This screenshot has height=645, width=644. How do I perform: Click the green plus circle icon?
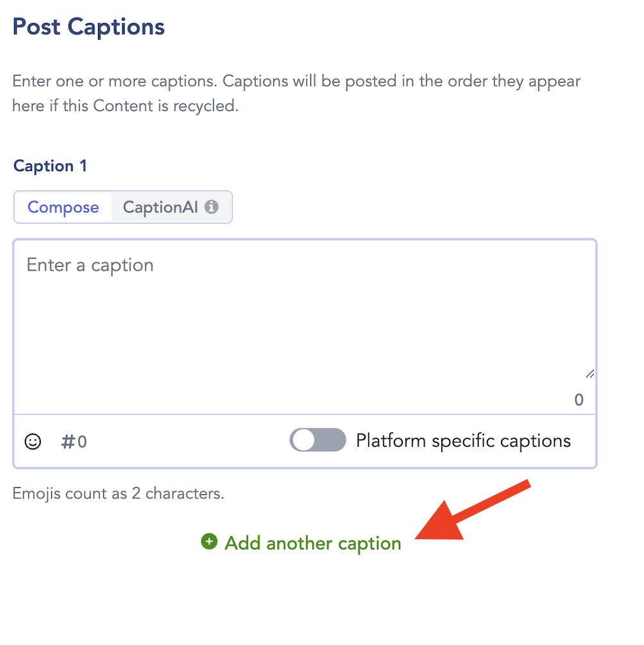point(209,541)
